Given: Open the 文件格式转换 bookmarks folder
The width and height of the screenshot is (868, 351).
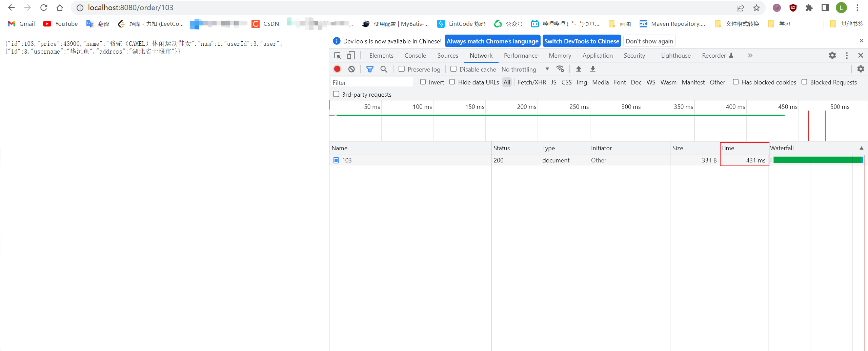Looking at the screenshot, I should [737, 24].
